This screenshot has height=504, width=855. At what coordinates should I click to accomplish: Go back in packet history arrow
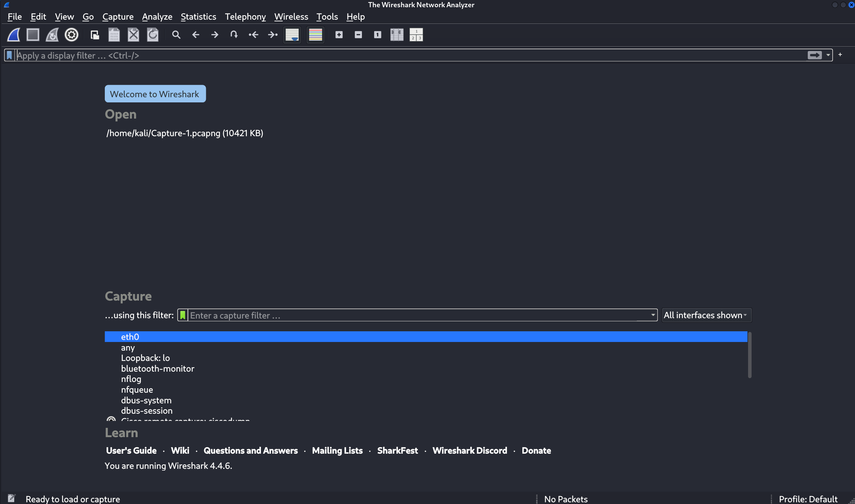coord(195,35)
